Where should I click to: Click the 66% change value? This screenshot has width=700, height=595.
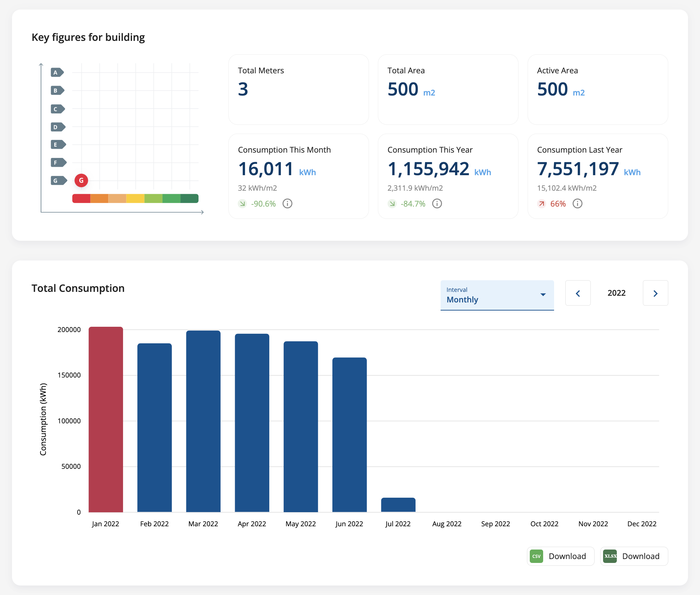tap(558, 204)
